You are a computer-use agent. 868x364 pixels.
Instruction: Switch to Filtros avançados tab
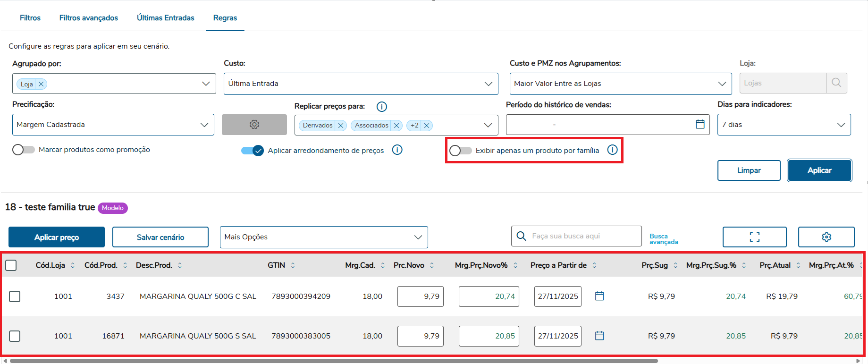pos(89,18)
